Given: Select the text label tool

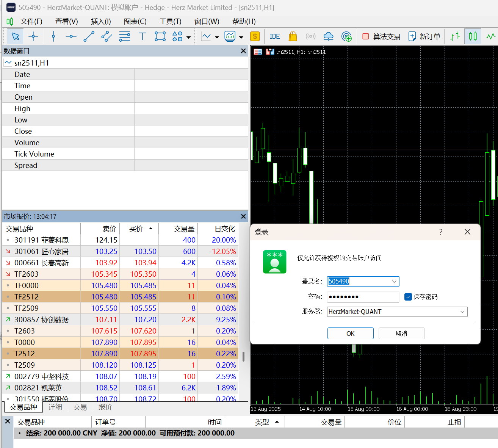Looking at the screenshot, I should coord(142,36).
